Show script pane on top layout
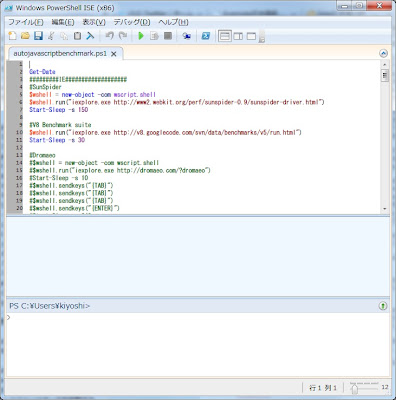The height and width of the screenshot is (400, 396). 225,36
